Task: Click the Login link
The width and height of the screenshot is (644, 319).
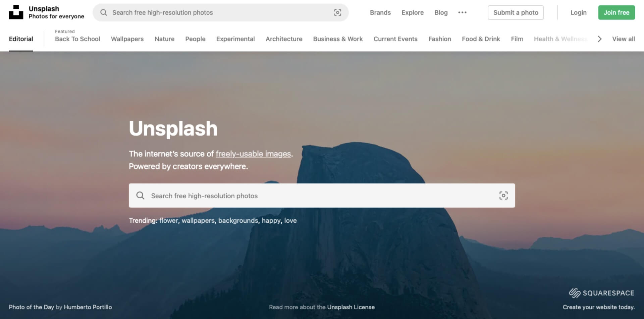Action: (578, 12)
